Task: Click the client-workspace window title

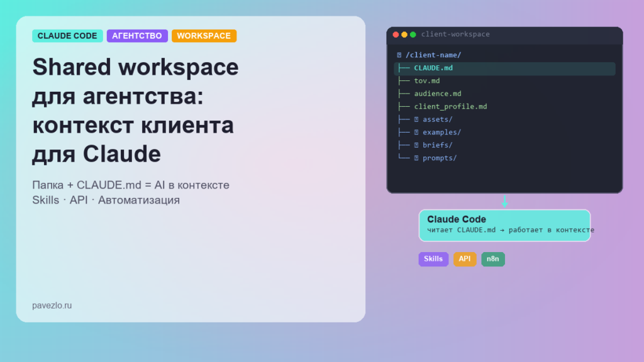Action: [455, 35]
